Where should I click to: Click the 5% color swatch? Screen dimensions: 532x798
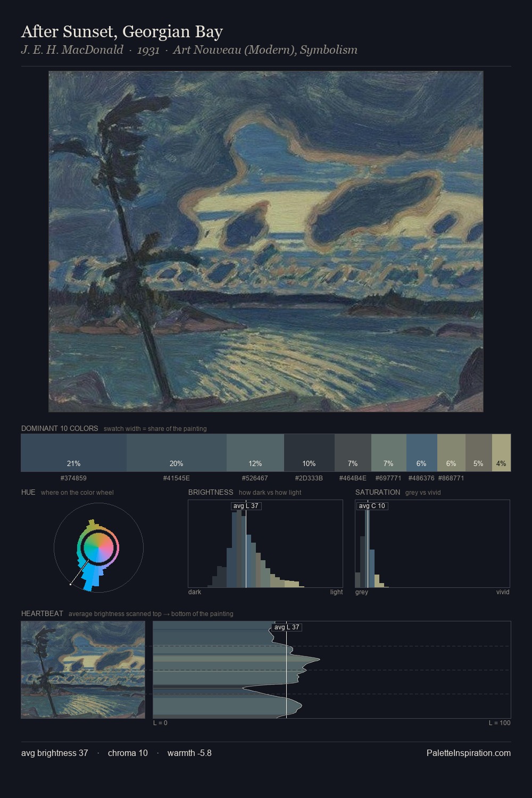pyautogui.click(x=479, y=453)
